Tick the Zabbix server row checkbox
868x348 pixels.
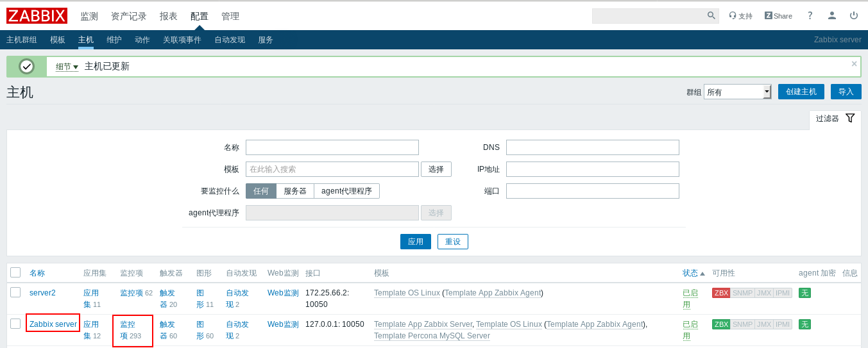tap(15, 324)
